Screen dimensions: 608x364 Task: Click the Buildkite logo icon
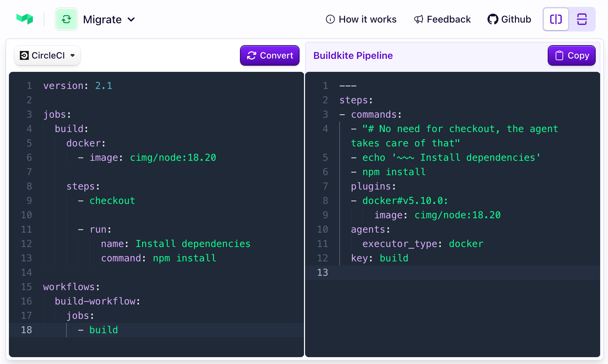pyautogui.click(x=25, y=19)
